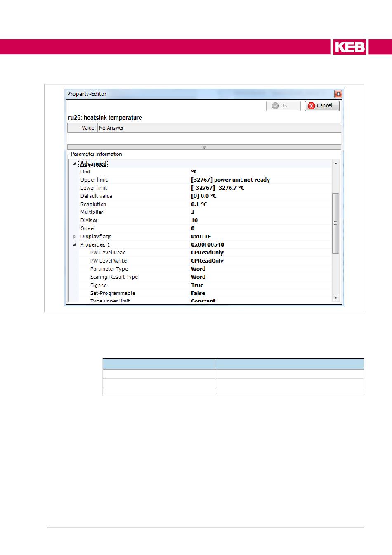Click the KEB logo in the page header
The width and height of the screenshot is (392, 555).
(x=349, y=47)
